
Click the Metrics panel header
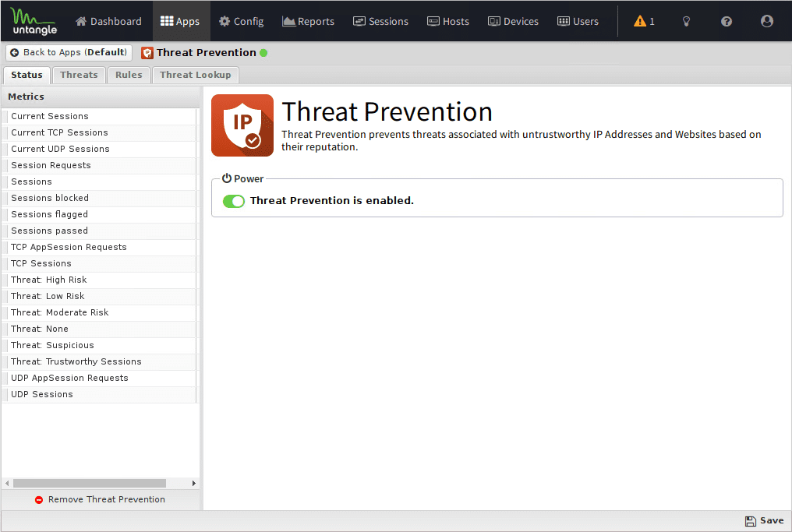click(x=101, y=97)
